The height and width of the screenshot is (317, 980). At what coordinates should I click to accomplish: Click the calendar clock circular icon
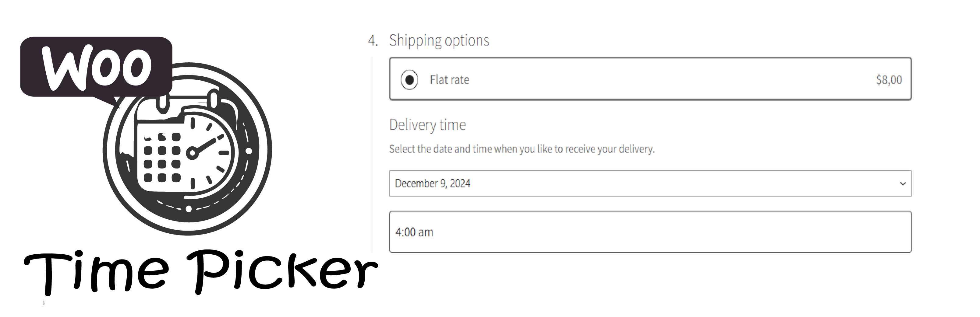click(187, 149)
